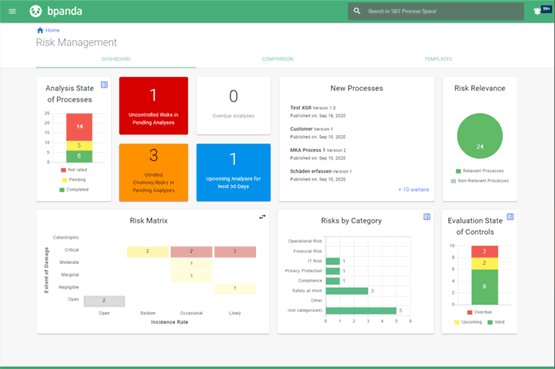Click the green Risk Relevance pie circle
555x369 pixels.
480,136
